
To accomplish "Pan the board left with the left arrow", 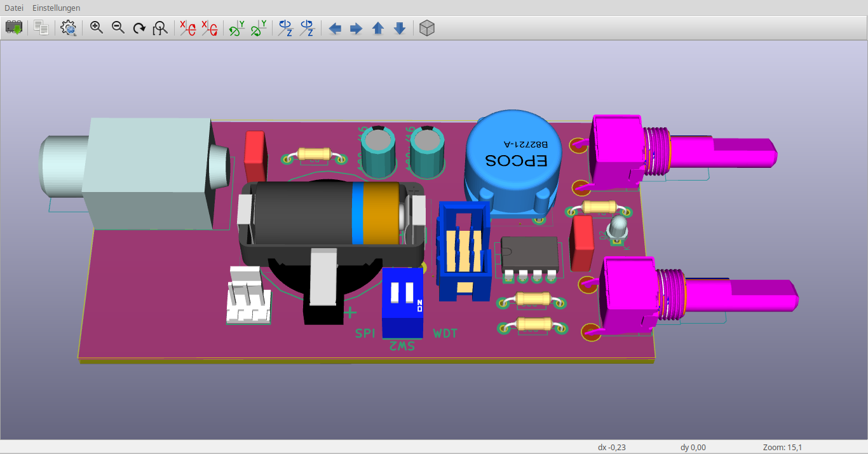I will point(335,29).
